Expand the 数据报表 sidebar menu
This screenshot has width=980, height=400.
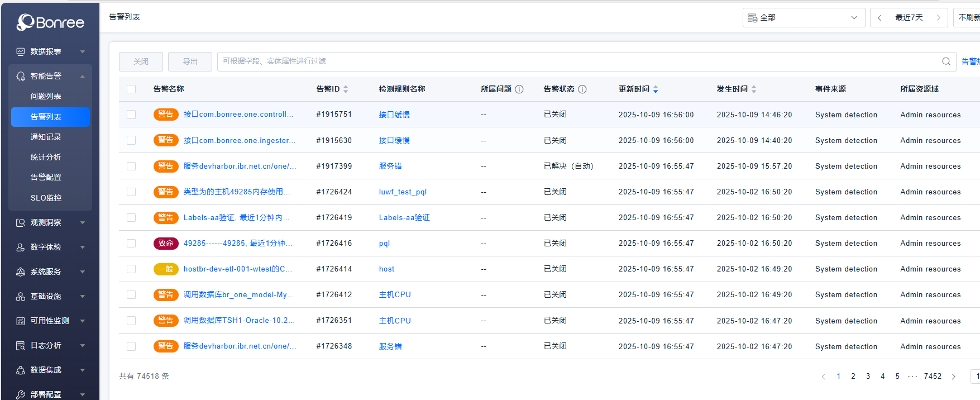coord(50,51)
